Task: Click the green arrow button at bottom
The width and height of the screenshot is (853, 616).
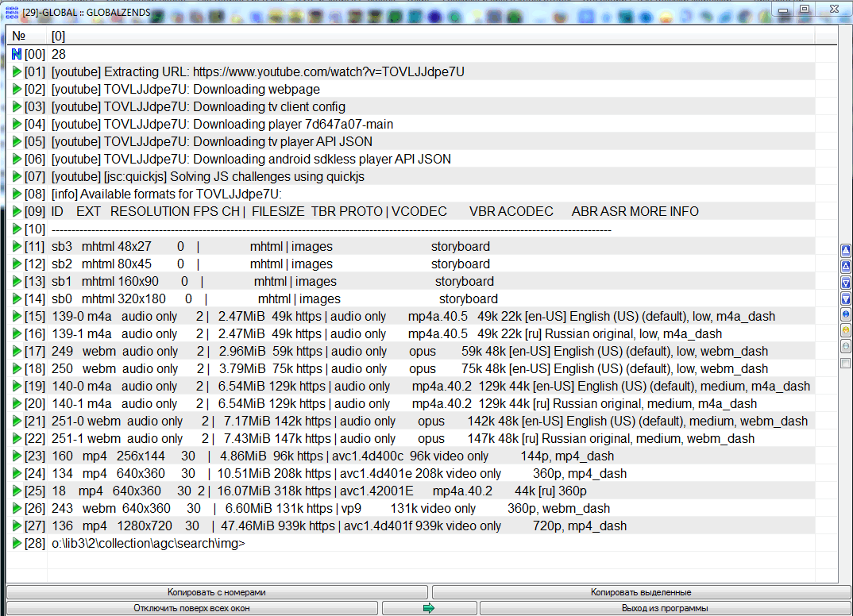Action: (429, 608)
